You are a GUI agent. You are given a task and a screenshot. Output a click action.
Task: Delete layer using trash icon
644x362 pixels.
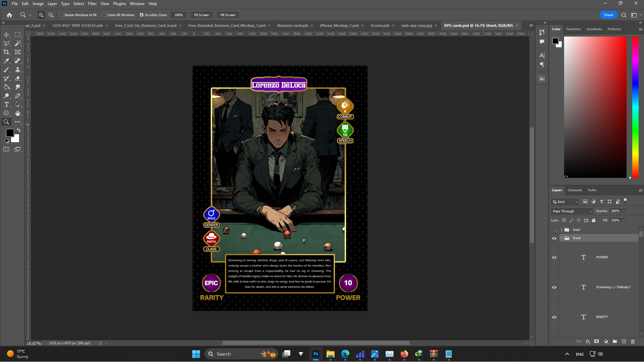633,342
